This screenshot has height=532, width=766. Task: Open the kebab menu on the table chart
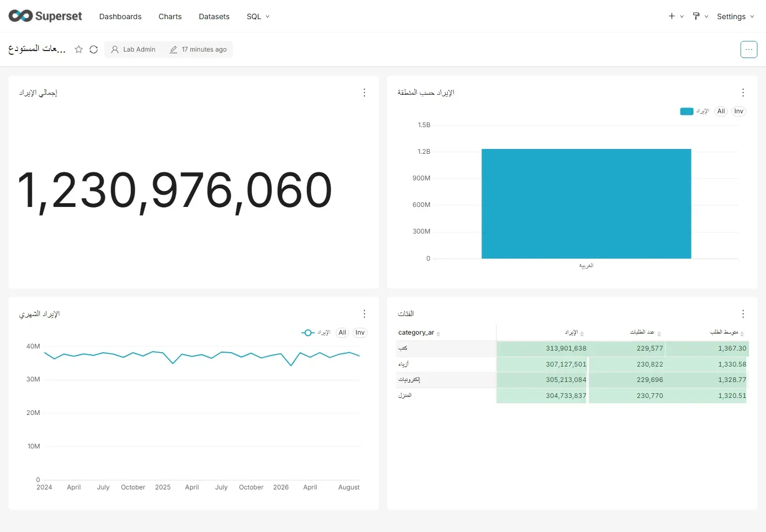point(743,314)
